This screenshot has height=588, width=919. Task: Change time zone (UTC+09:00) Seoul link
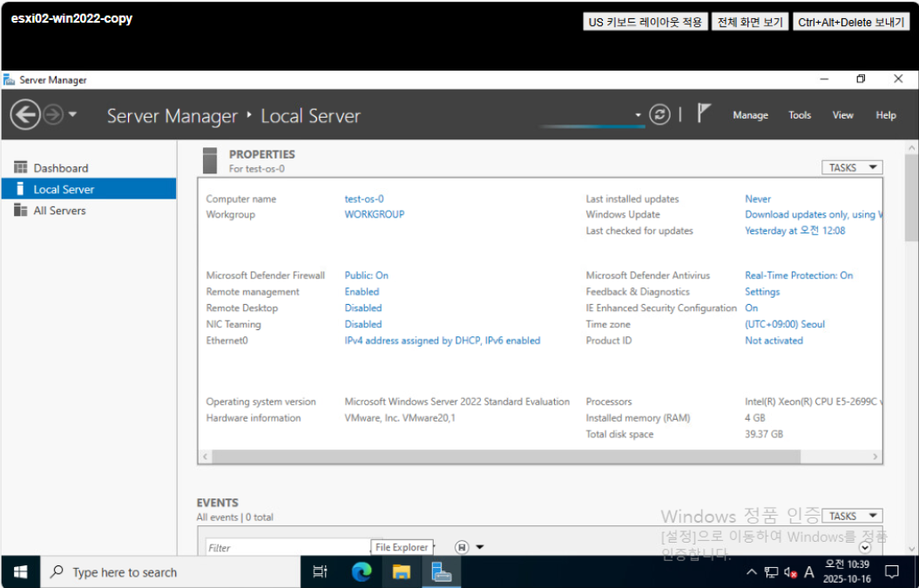785,324
